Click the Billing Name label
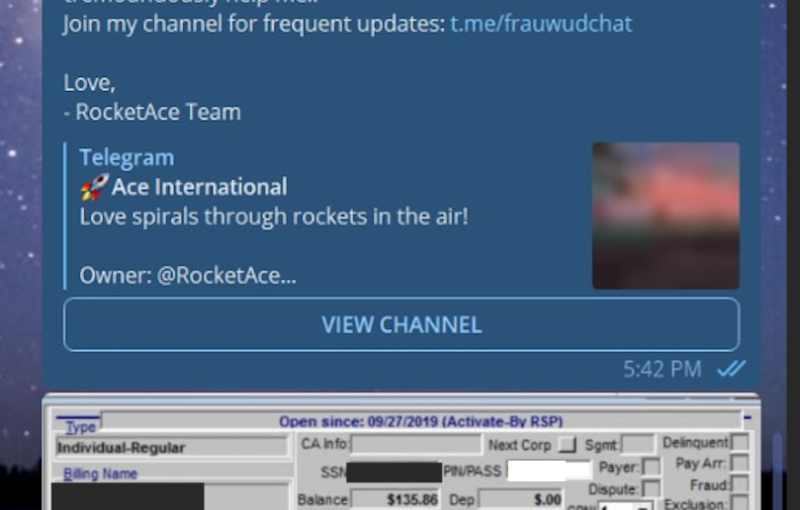Viewport: 800px width, 510px height. tap(100, 474)
